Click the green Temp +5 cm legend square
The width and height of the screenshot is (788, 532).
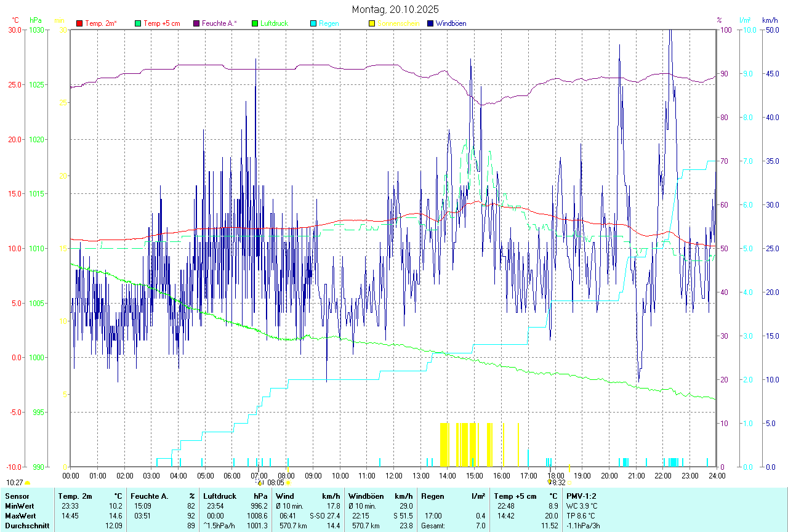point(138,23)
